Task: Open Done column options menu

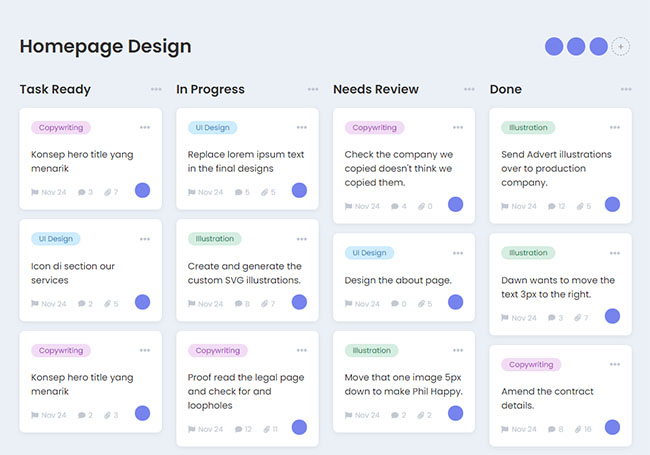Action: (626, 90)
